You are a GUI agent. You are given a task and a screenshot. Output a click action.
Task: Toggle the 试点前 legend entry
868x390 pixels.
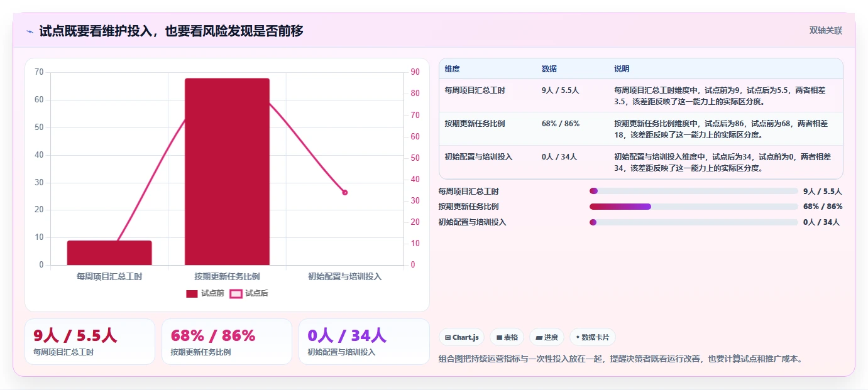click(x=205, y=293)
